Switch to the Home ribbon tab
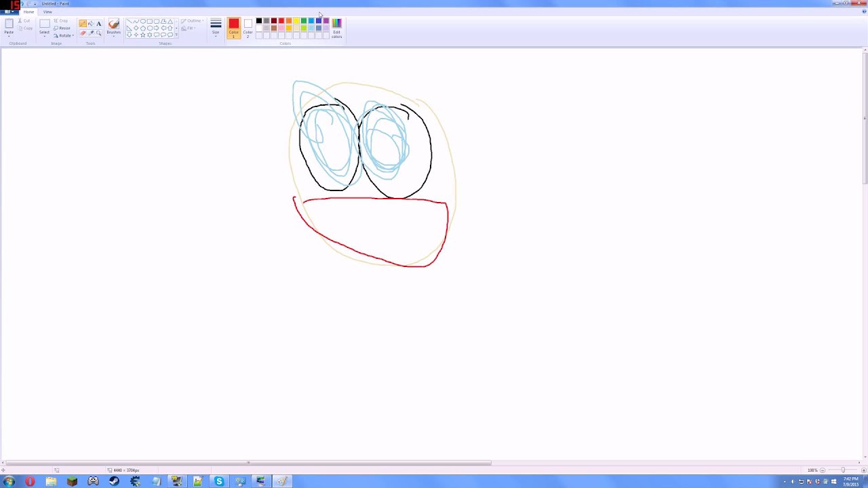 [x=28, y=12]
